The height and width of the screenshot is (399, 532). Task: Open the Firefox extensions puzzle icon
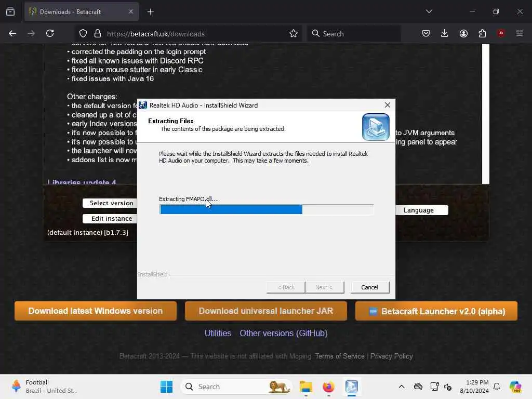(482, 33)
